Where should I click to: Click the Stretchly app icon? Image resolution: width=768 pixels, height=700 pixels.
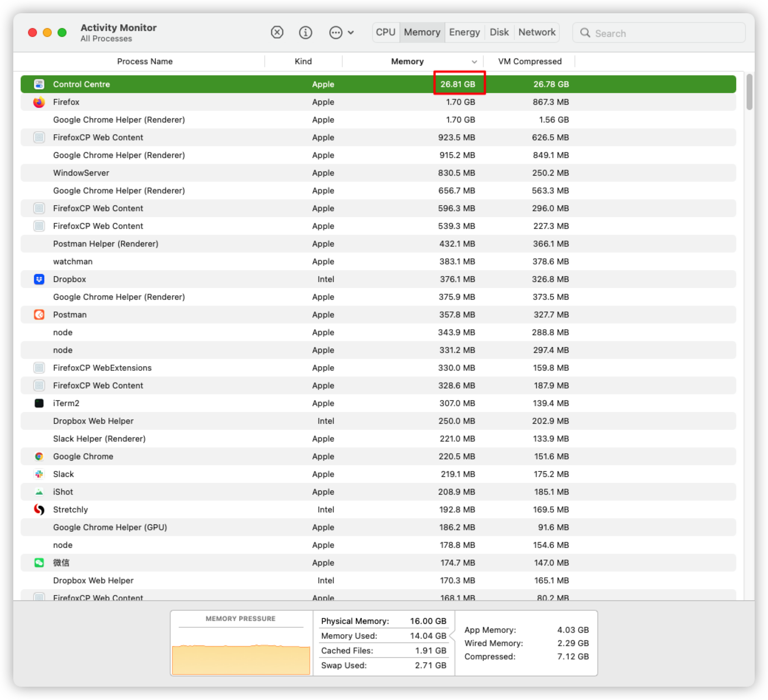[39, 509]
